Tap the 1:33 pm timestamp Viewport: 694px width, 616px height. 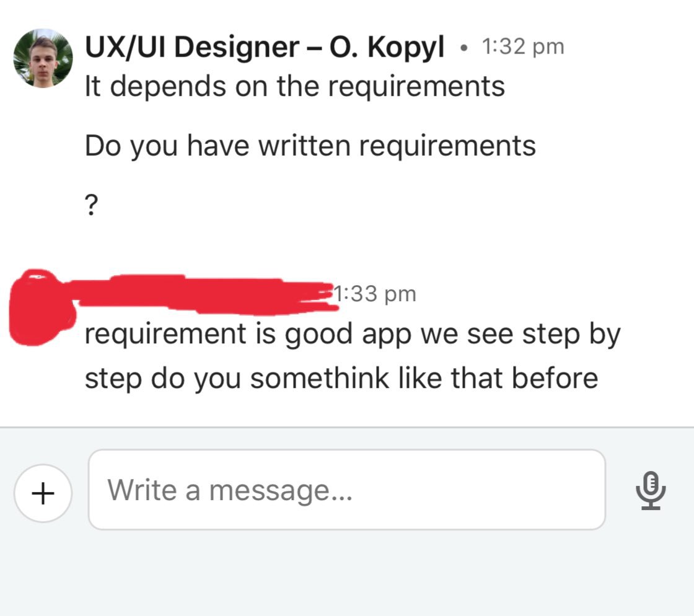[x=376, y=294]
